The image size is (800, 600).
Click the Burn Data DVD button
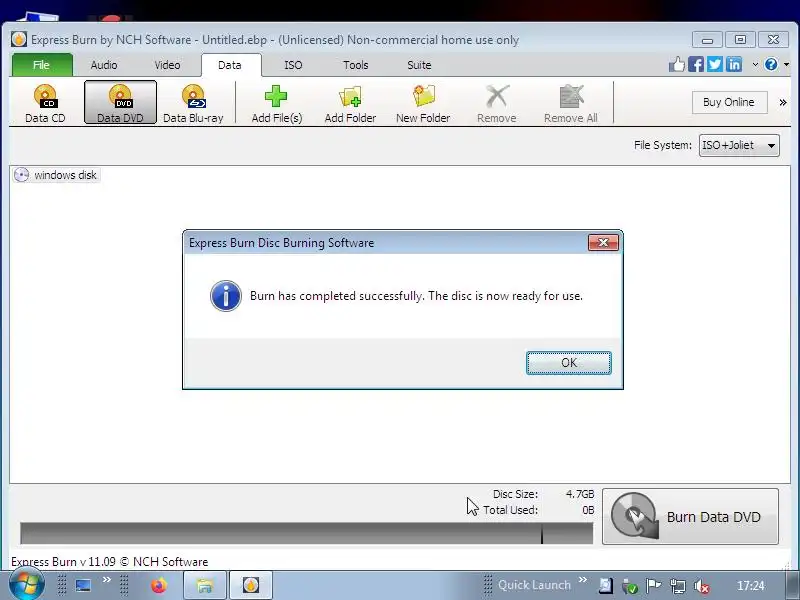(x=690, y=516)
